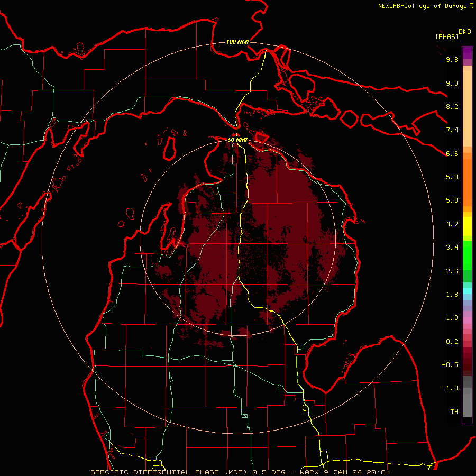Click the 9.8 value on color scale
This screenshot has height=476, width=476.
click(452, 60)
